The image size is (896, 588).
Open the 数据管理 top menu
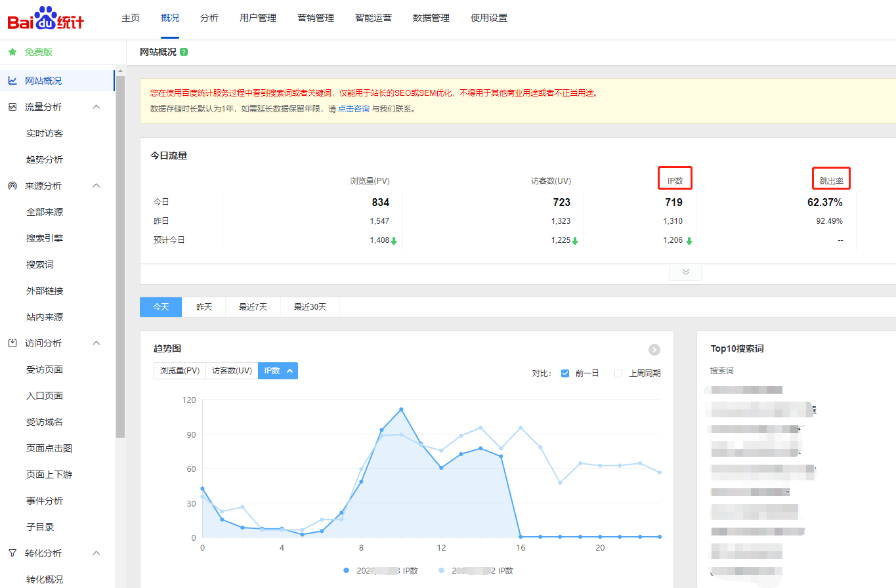click(x=431, y=18)
